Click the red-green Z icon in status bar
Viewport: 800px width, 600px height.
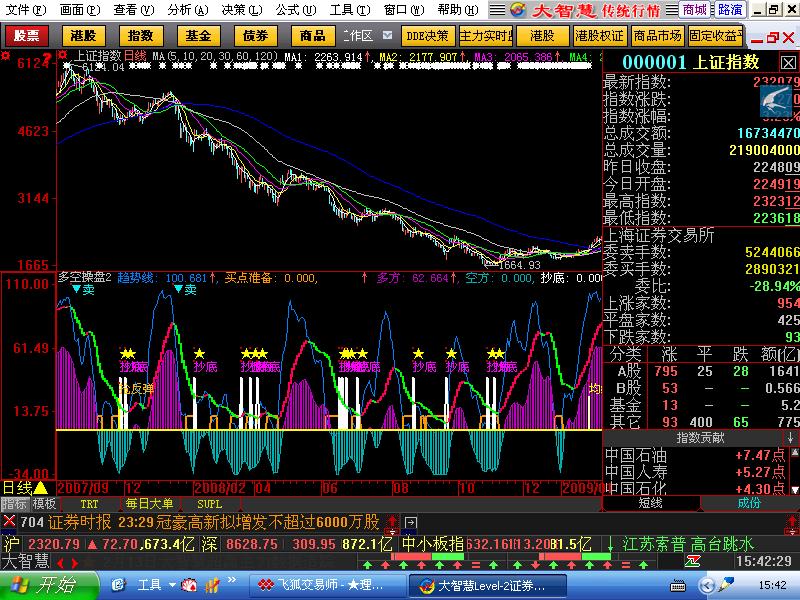(x=692, y=561)
